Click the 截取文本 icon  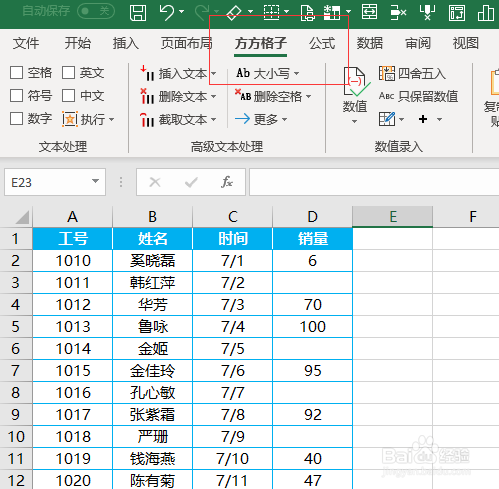pyautogui.click(x=147, y=119)
